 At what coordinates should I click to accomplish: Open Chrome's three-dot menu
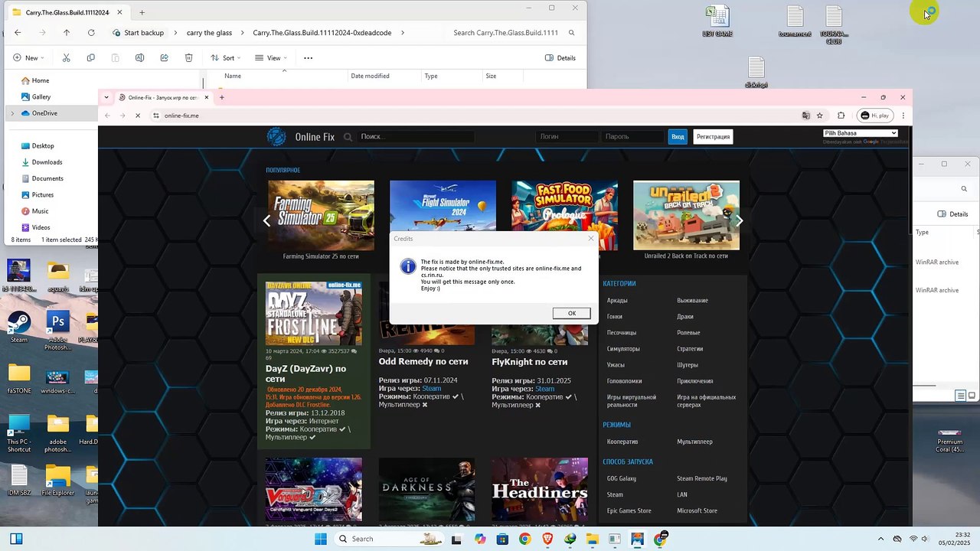[x=903, y=116]
